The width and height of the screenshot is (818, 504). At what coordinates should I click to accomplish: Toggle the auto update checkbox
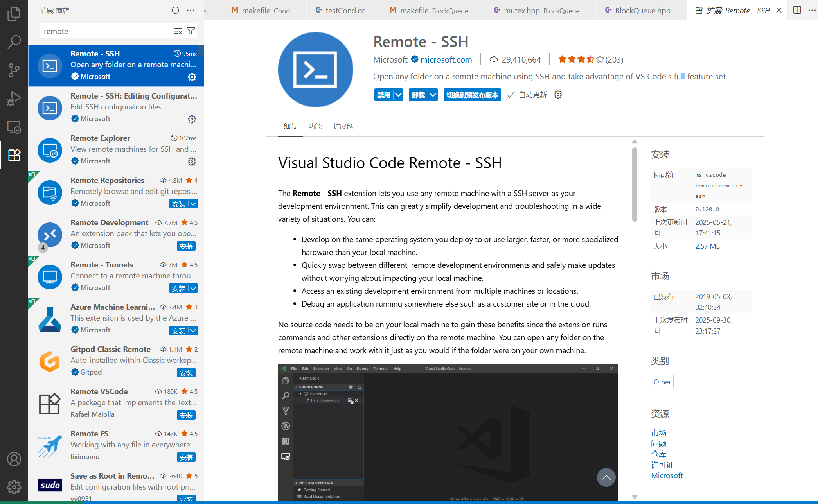511,95
